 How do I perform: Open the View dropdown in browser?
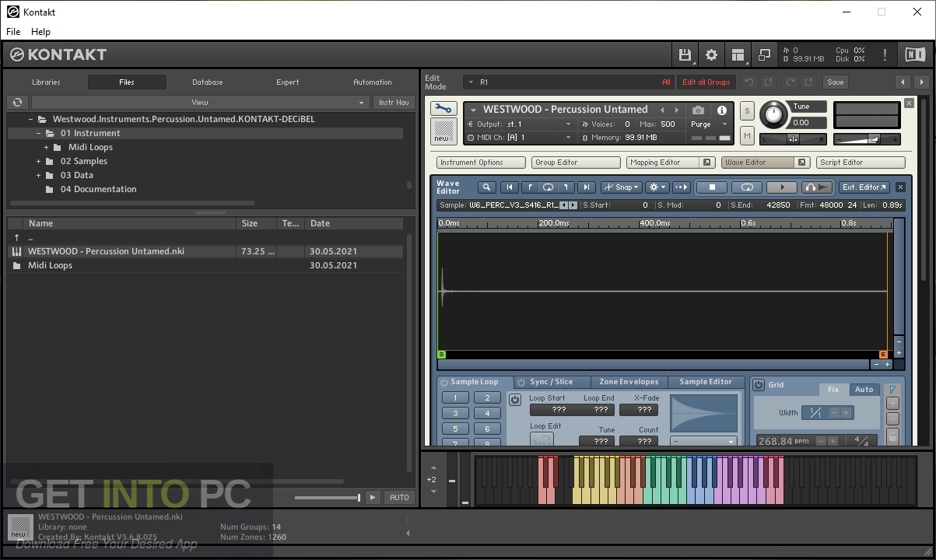pyautogui.click(x=200, y=102)
